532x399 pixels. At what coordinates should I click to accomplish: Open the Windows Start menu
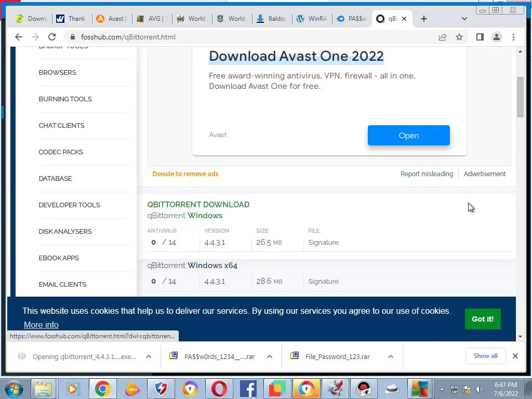click(14, 389)
